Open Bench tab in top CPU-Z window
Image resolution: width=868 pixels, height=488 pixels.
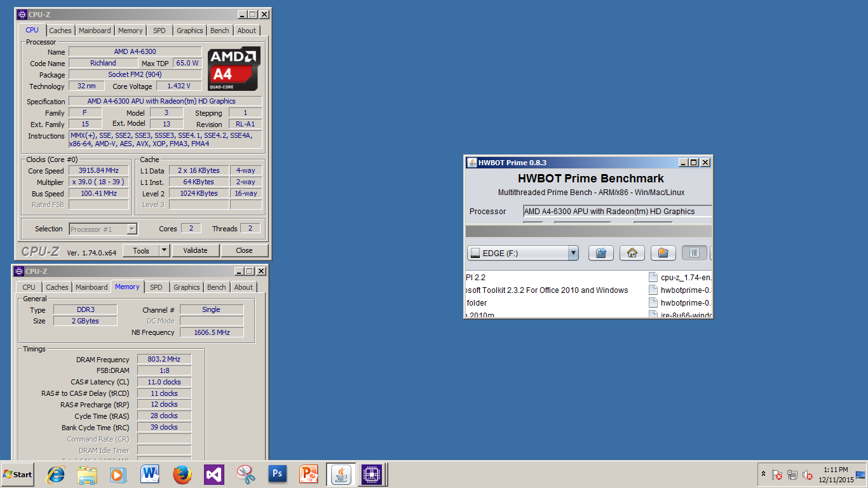[220, 30]
